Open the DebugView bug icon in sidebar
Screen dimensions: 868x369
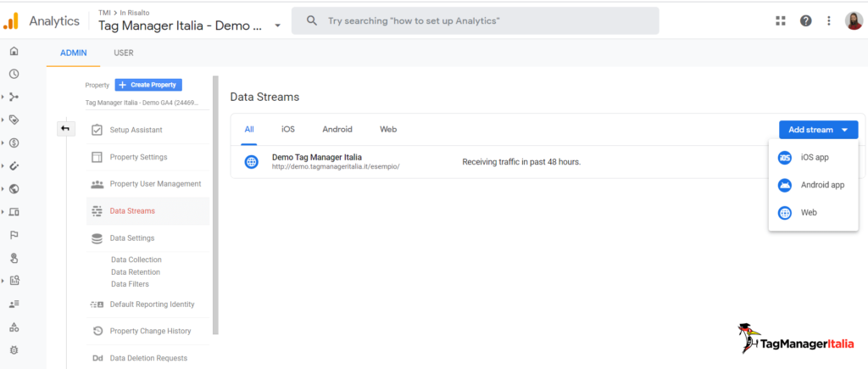coord(14,350)
